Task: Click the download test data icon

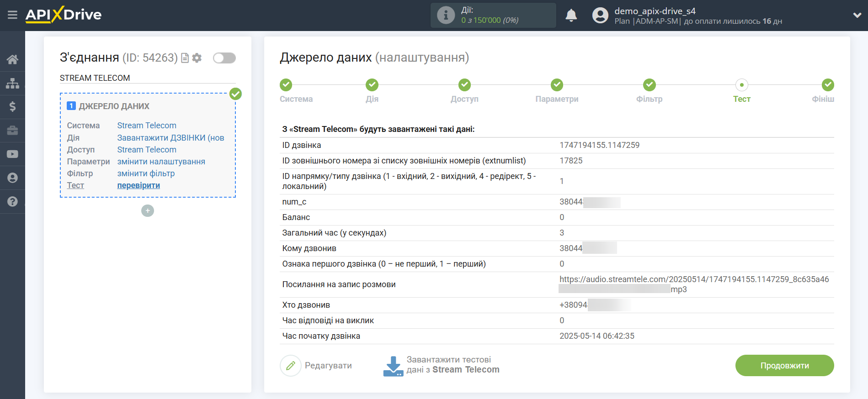Action: click(393, 366)
